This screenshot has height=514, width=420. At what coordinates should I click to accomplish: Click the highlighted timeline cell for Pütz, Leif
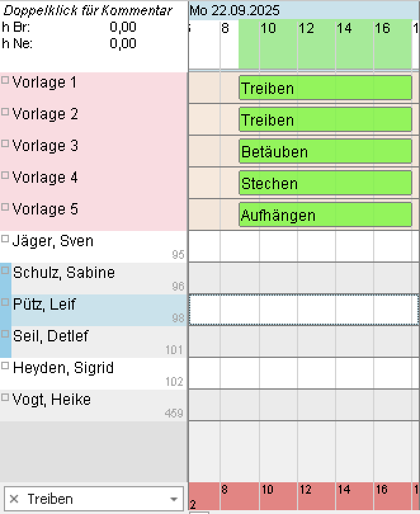(303, 310)
